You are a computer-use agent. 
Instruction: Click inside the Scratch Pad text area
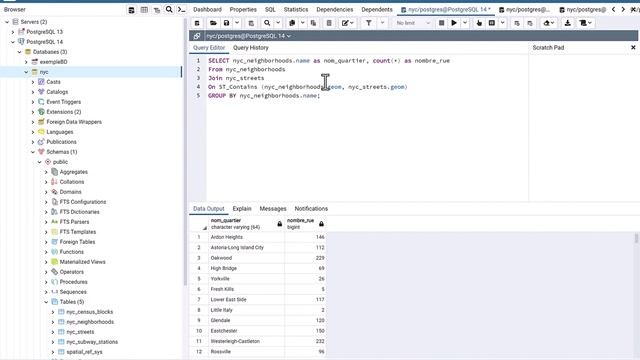pyautogui.click(x=584, y=127)
